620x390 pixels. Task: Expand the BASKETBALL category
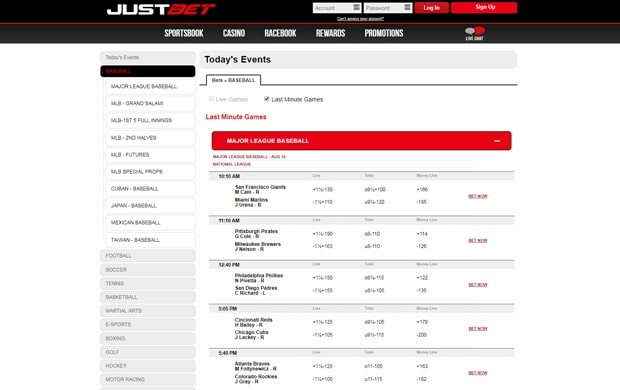tap(147, 297)
